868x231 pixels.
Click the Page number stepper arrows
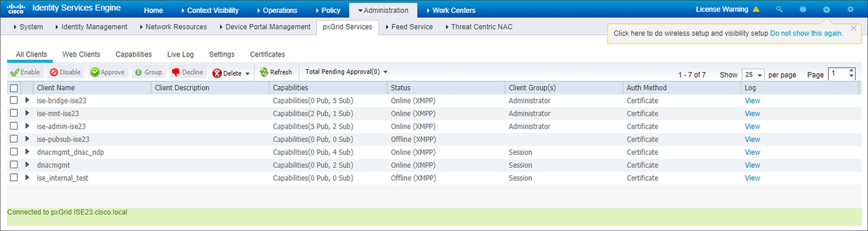pyautogui.click(x=851, y=74)
